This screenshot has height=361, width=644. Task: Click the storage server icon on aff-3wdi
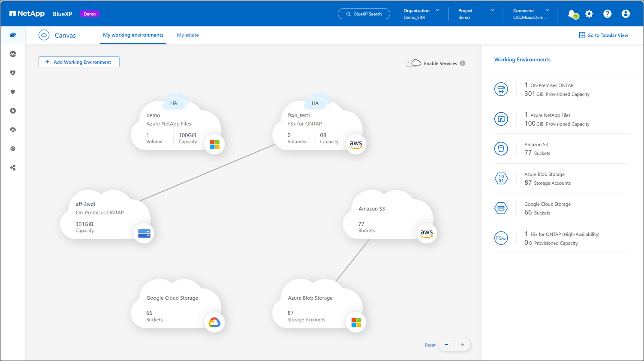144,233
